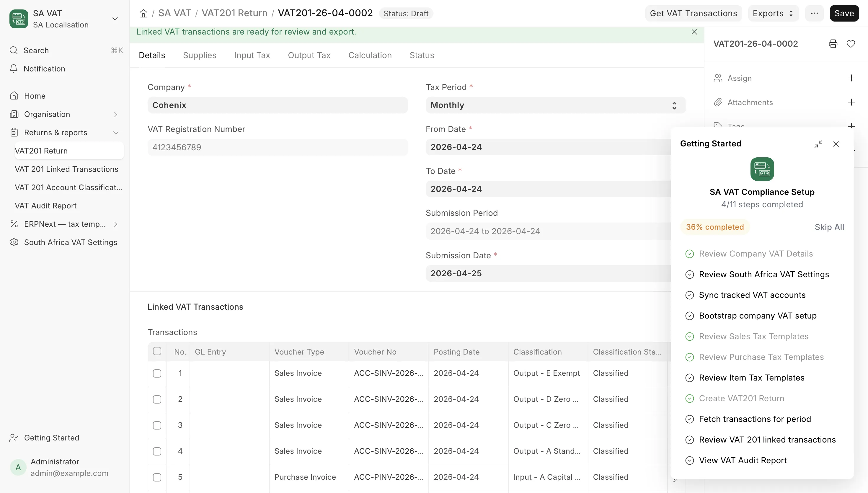Switch to the Output Tax tab
Screen dimensions: 868x493
click(x=309, y=55)
